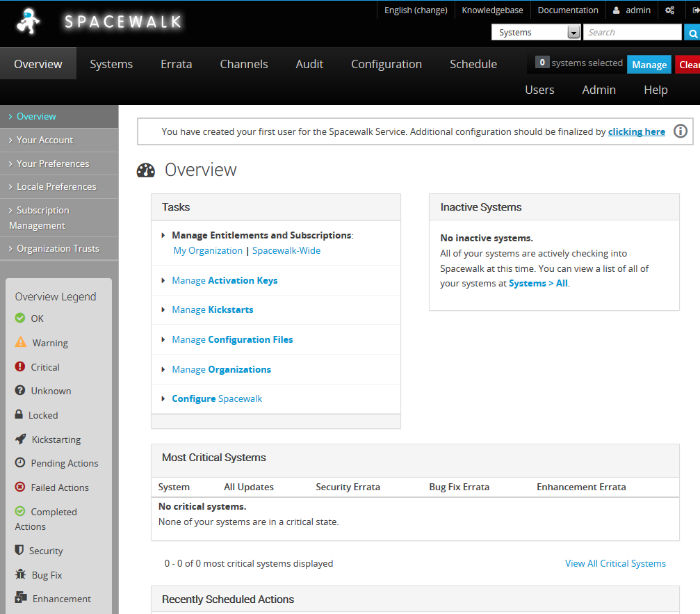Click the Spacewalk astronaut logo
The width and height of the screenshot is (700, 614).
(28, 21)
